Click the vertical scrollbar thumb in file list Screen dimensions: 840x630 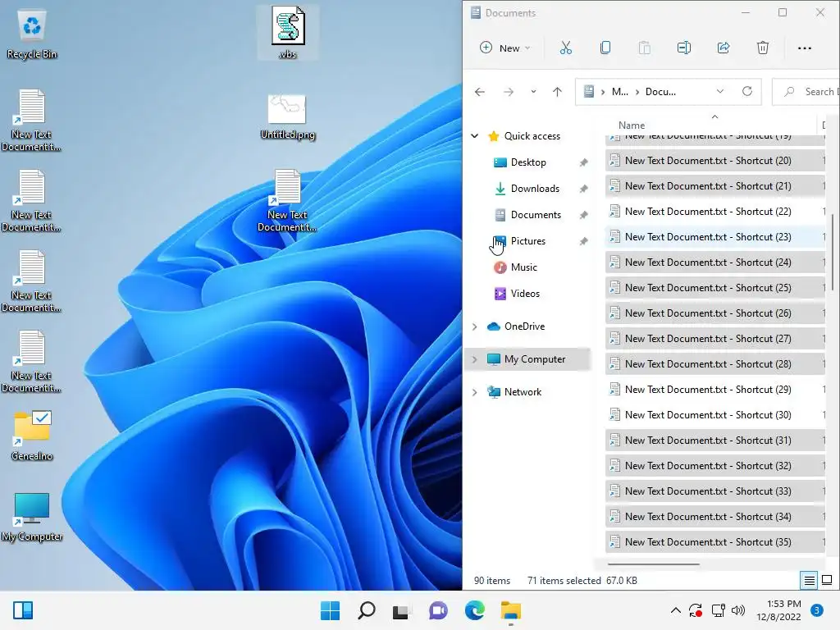[832, 252]
